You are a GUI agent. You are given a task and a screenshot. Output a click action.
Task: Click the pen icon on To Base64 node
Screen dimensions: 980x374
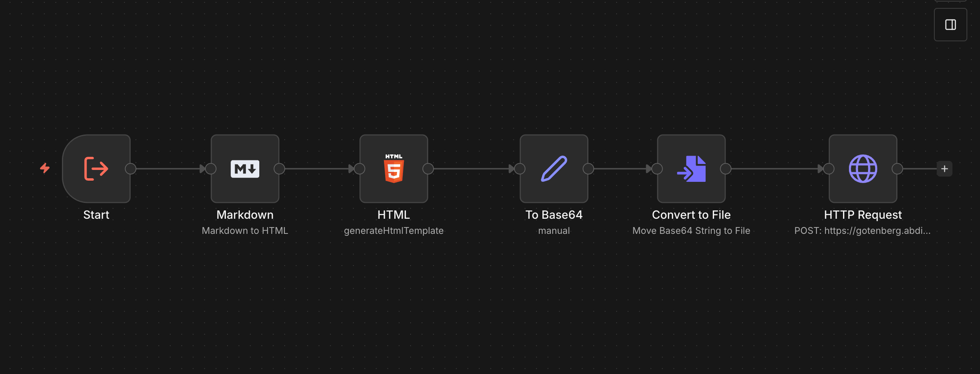pyautogui.click(x=554, y=168)
